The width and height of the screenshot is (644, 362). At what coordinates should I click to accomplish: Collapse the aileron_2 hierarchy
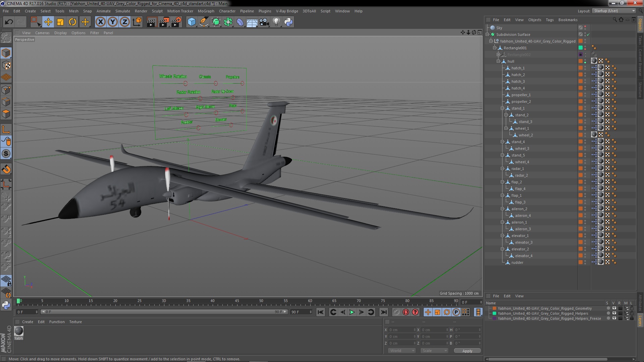[x=502, y=209]
